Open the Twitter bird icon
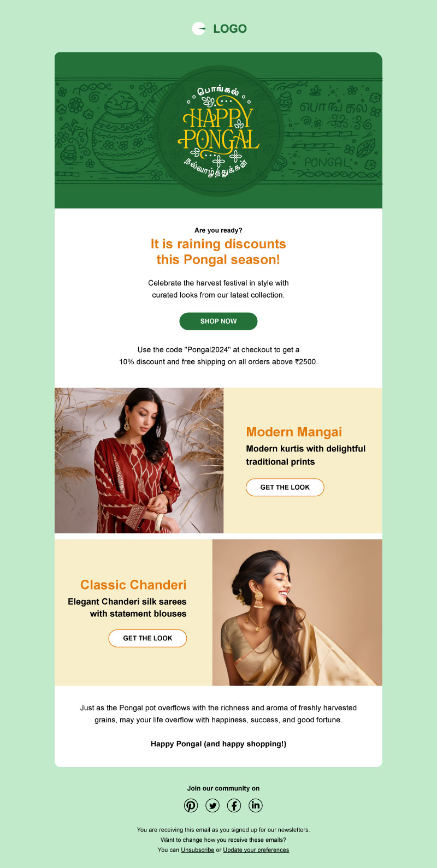The height and width of the screenshot is (868, 437). (x=212, y=805)
